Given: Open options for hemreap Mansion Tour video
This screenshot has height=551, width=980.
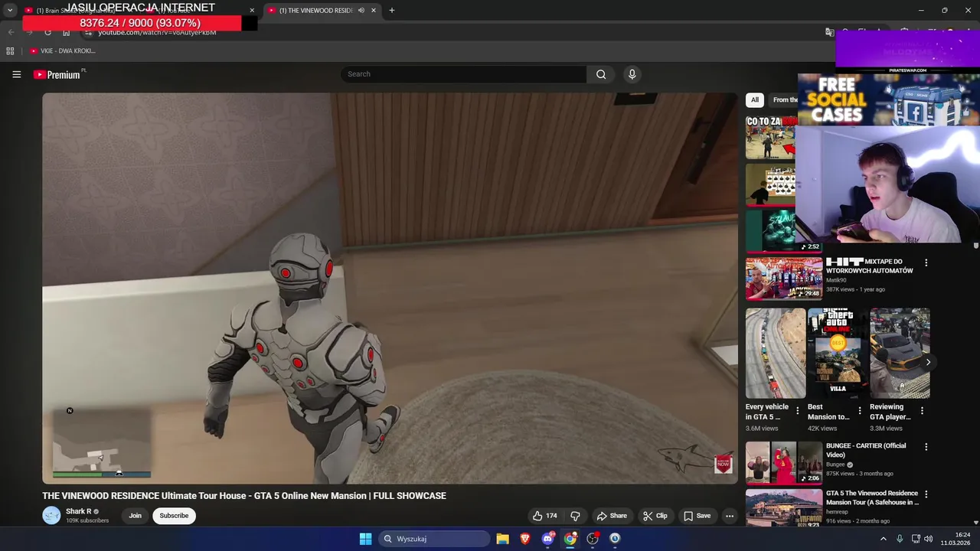Looking at the screenshot, I should (926, 494).
